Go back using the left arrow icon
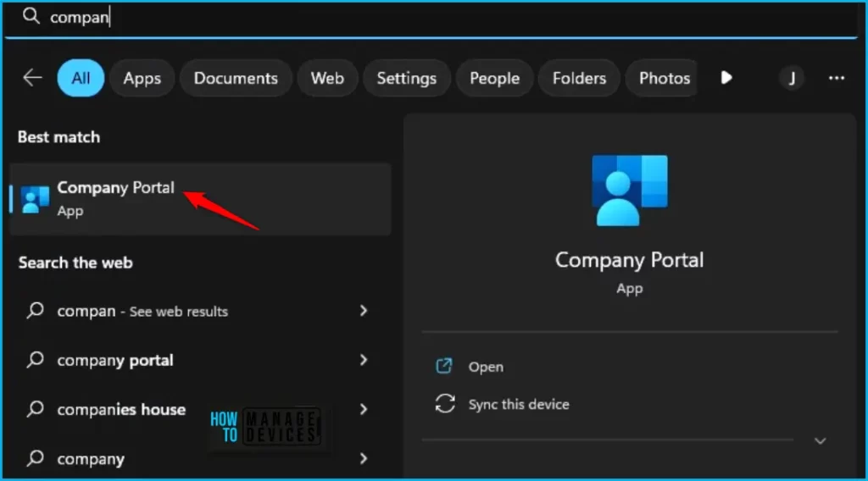Viewport: 868px width, 481px height. [33, 77]
